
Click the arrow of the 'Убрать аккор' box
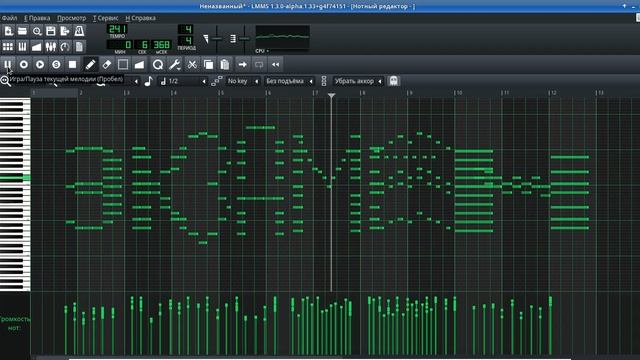380,81
